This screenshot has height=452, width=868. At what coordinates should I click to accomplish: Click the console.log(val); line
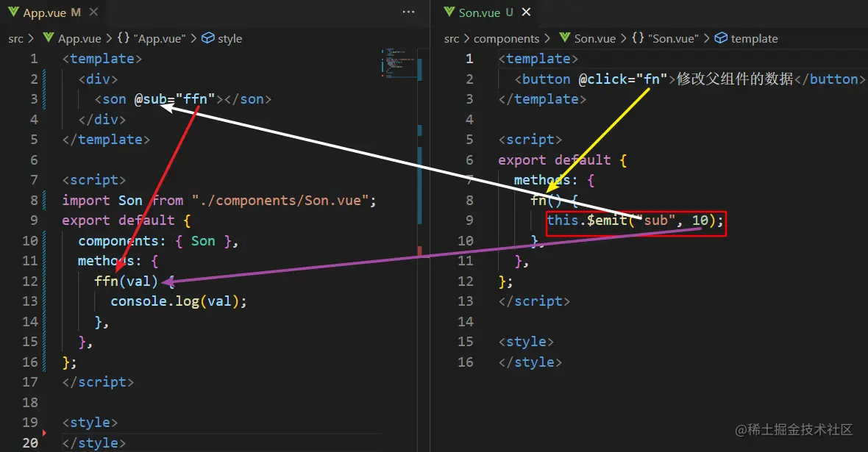click(178, 301)
